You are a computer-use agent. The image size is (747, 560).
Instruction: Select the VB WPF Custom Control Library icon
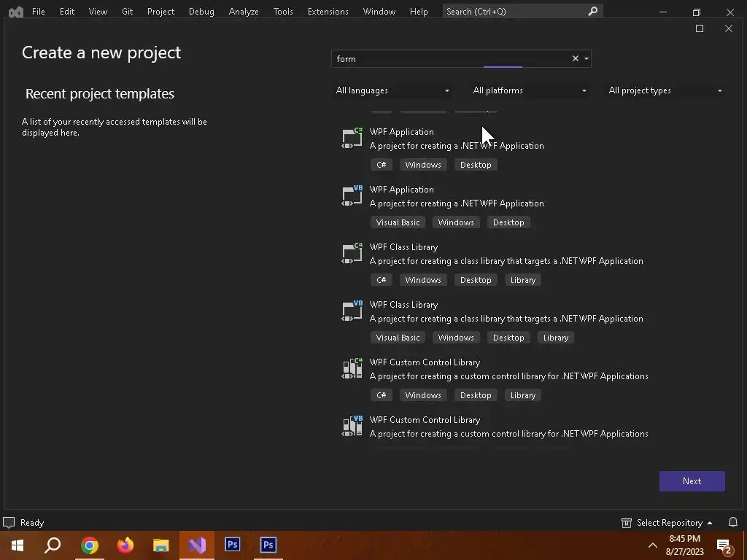352,426
